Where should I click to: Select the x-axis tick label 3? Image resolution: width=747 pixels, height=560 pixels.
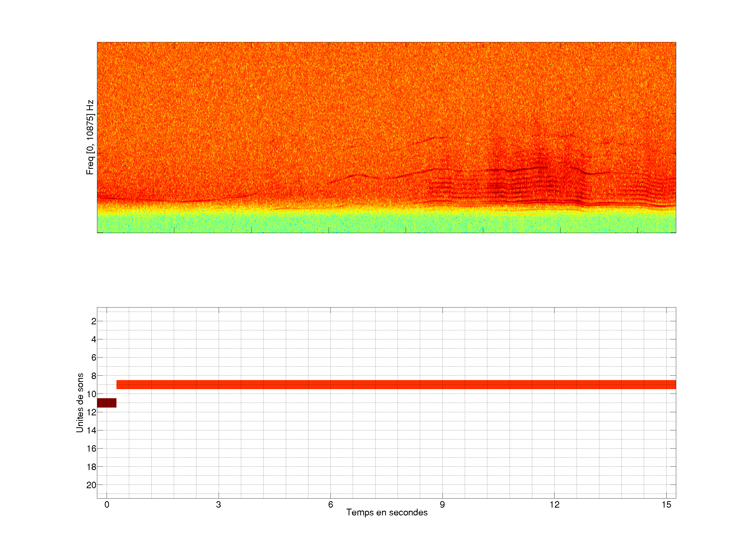[218, 505]
